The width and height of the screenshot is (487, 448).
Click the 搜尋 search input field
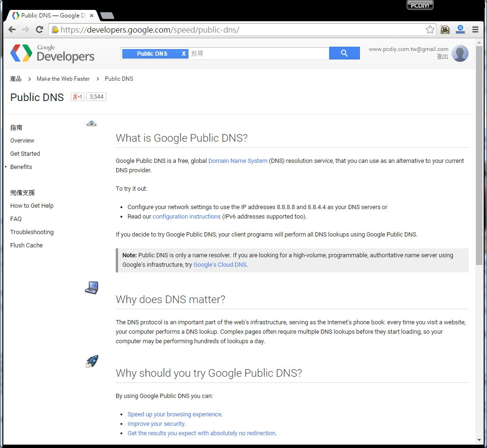tap(258, 53)
